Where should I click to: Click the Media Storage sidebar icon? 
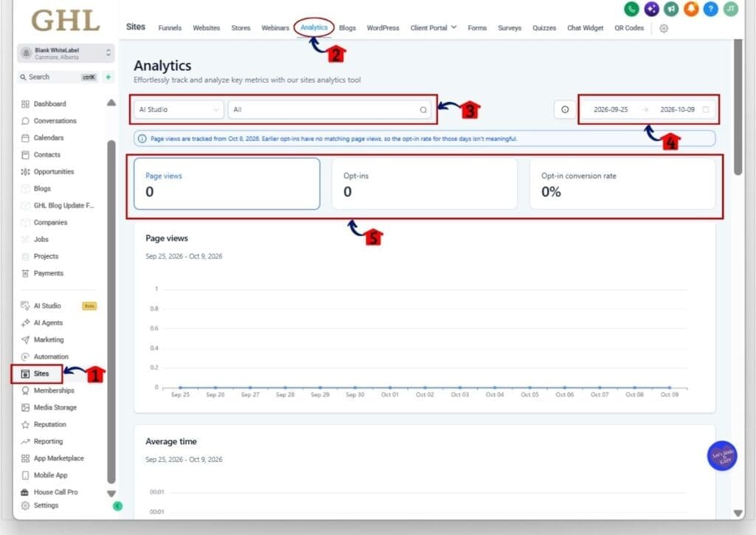[x=26, y=408]
